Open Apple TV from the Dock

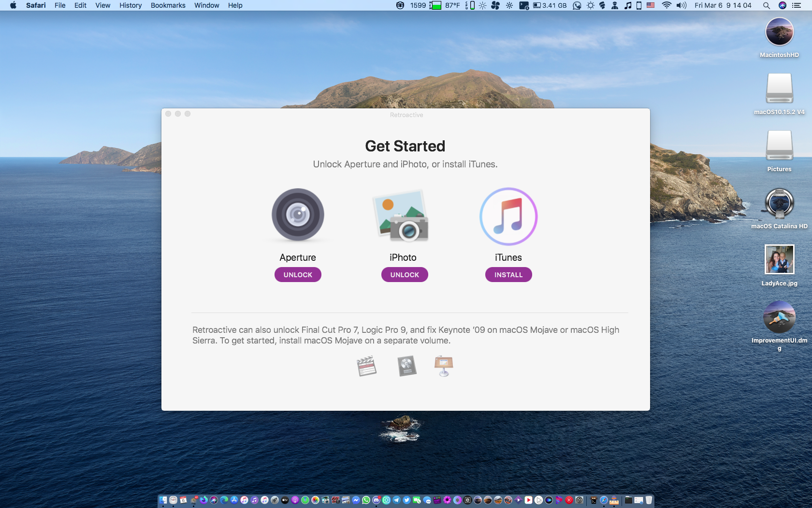[x=285, y=500]
